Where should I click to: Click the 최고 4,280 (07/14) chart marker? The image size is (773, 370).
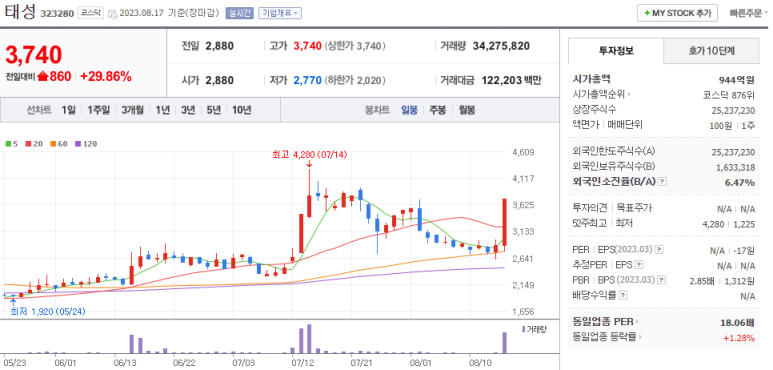pos(310,154)
